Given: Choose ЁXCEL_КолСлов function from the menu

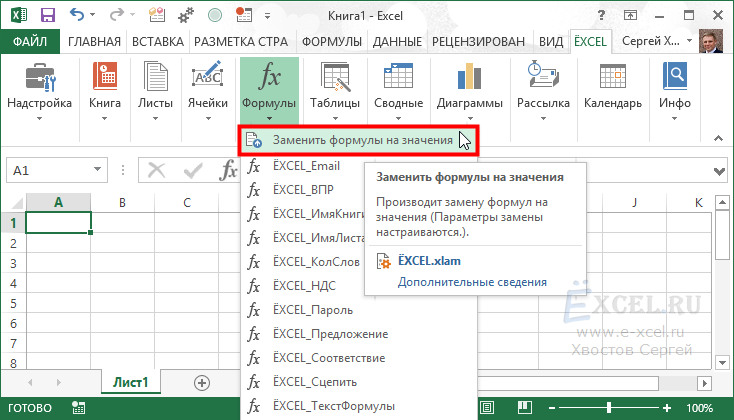Looking at the screenshot, I should [x=316, y=262].
